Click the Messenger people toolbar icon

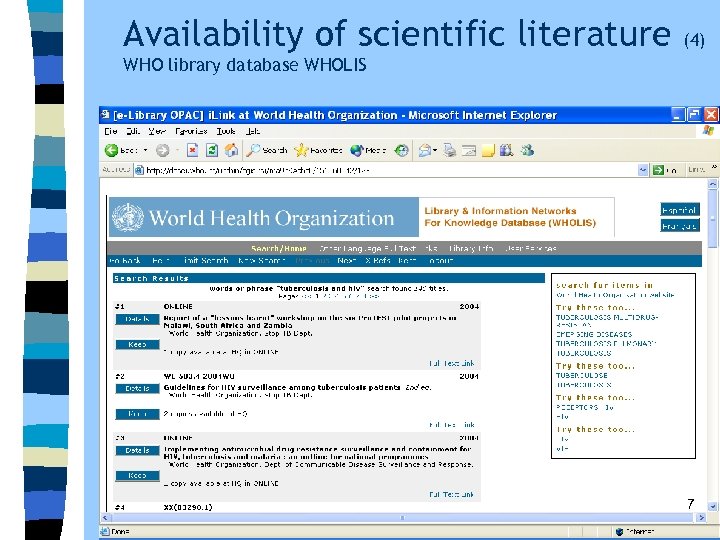pyautogui.click(x=527, y=150)
